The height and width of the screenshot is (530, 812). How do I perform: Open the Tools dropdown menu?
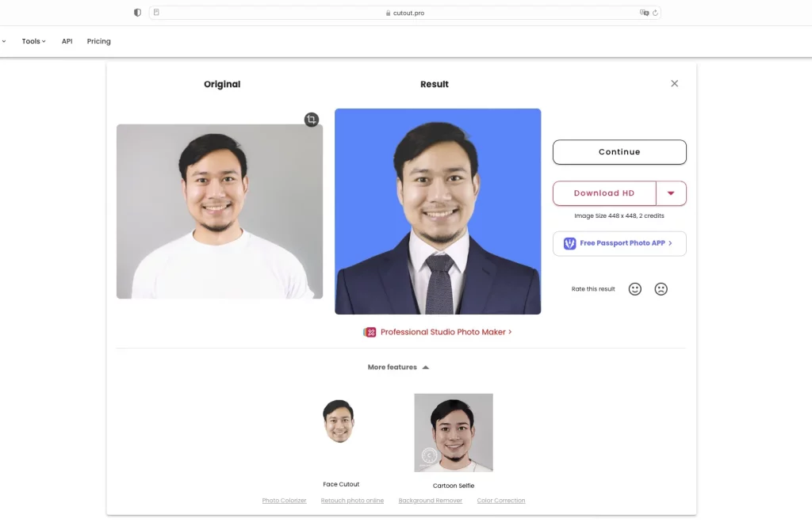pyautogui.click(x=33, y=41)
